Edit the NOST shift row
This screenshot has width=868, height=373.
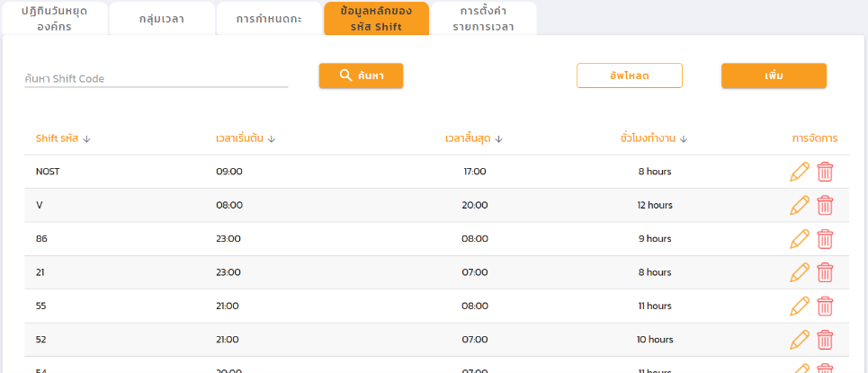coord(799,172)
